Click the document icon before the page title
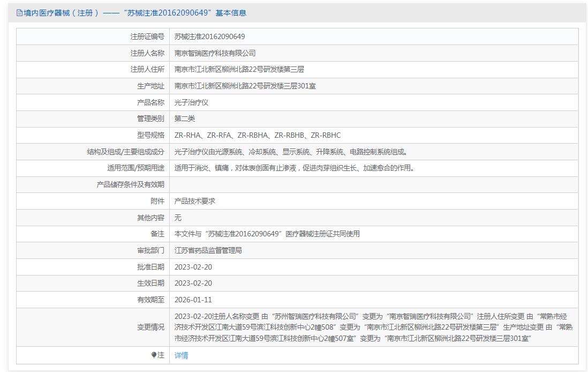The width and height of the screenshot is (588, 372). [19, 13]
